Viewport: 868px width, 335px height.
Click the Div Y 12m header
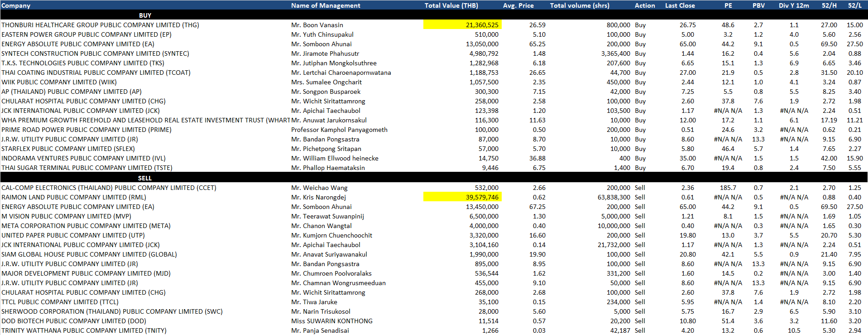(x=794, y=5)
